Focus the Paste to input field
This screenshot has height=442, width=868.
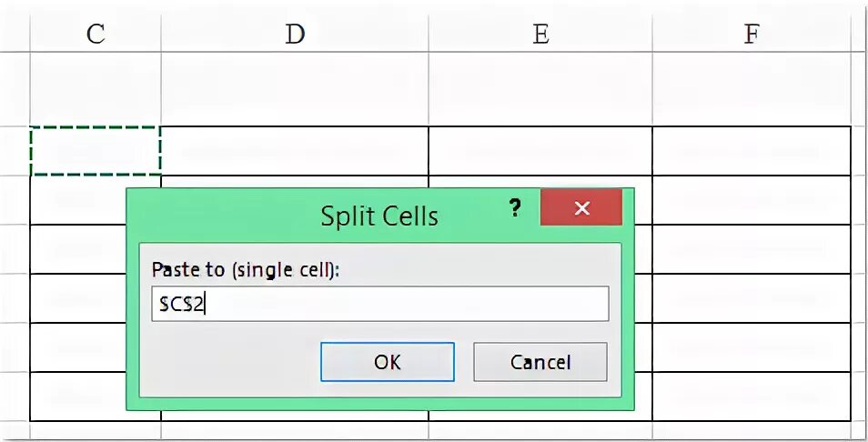point(379,305)
